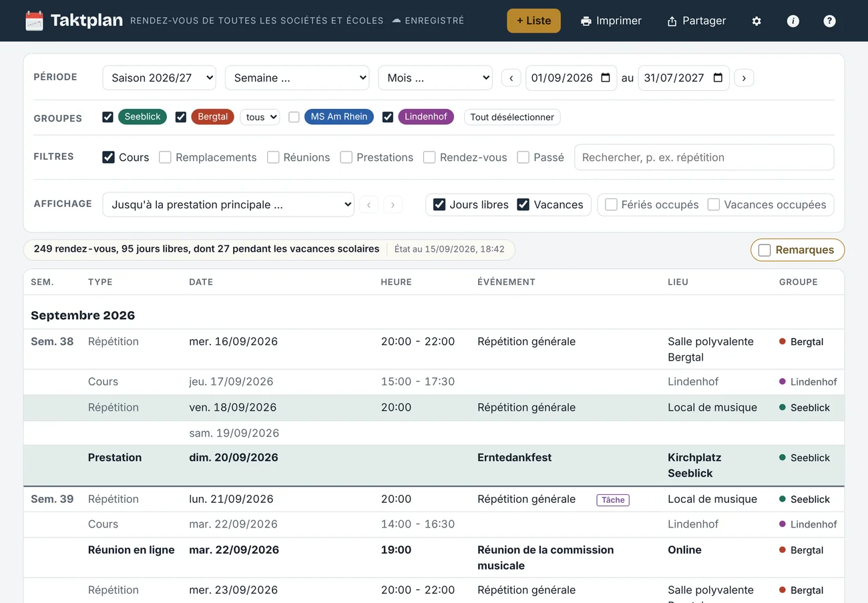
Task: Go to next period with right arrow
Action: pos(744,77)
